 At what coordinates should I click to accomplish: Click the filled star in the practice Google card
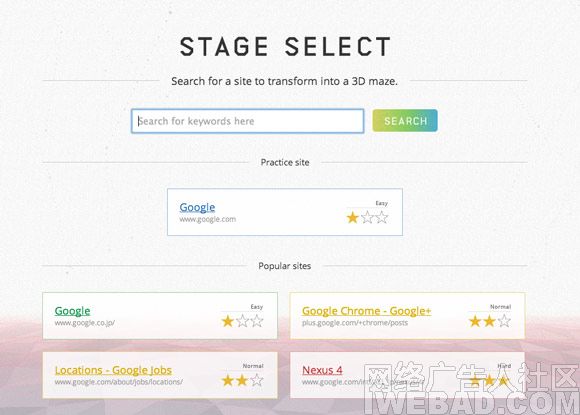[353, 217]
